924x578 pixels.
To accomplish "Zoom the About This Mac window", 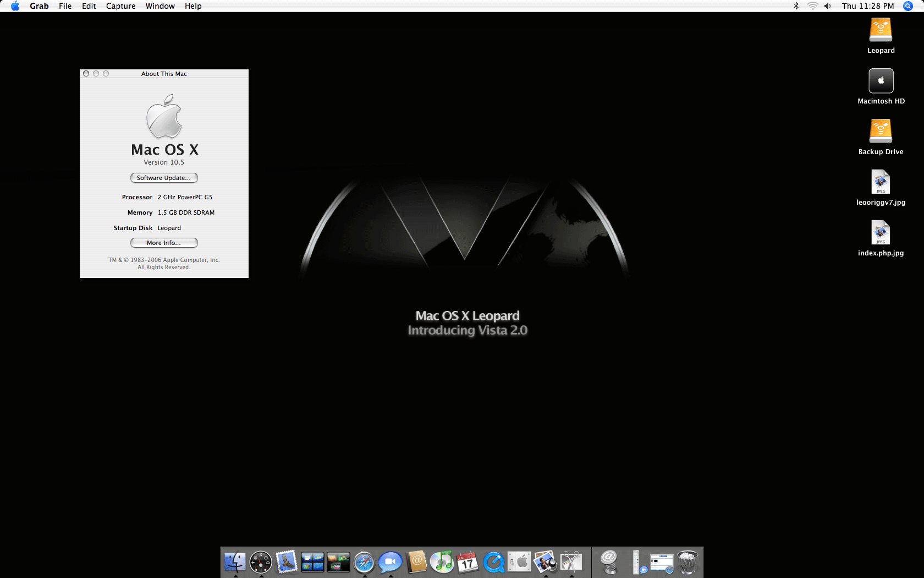I will click(x=106, y=73).
